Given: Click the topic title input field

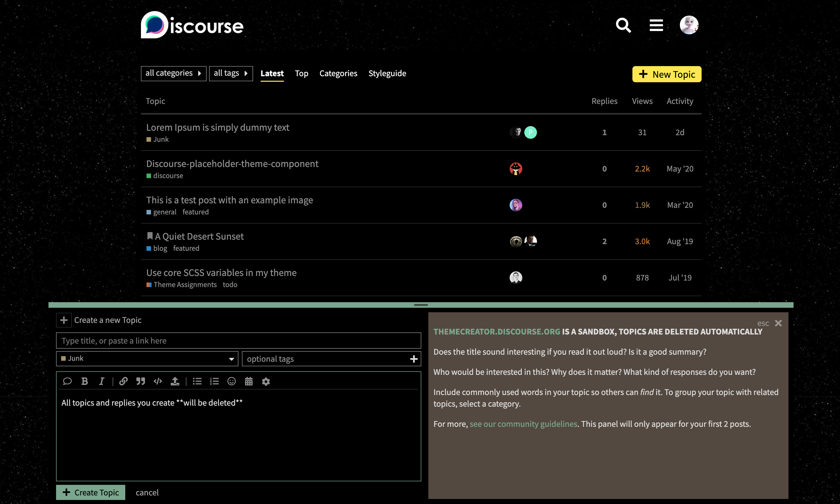Looking at the screenshot, I should 238,341.
